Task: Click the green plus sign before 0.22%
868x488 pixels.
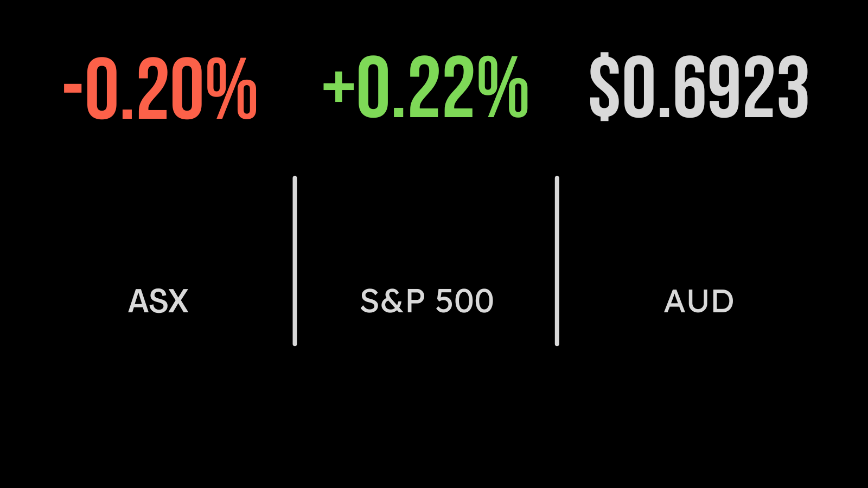Action: pos(339,87)
